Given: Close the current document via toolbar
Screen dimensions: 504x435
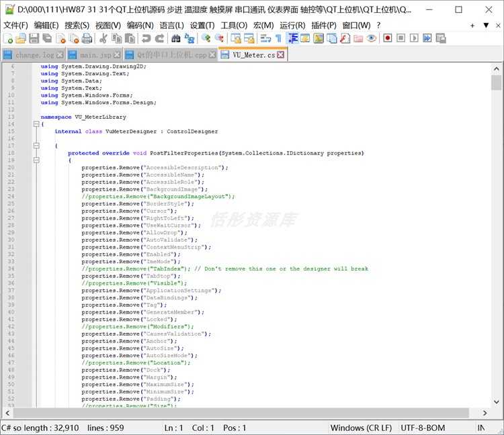Looking at the screenshot, I should click(60, 38).
